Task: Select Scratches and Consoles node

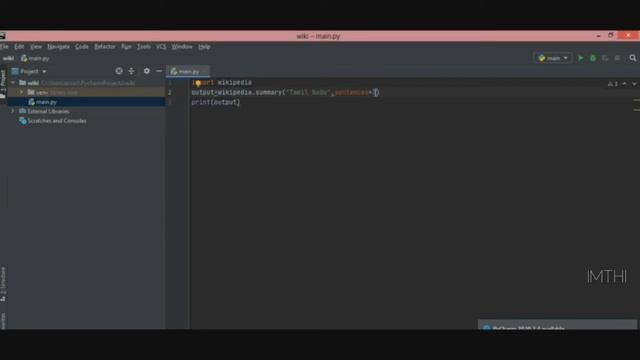Action: (57, 121)
